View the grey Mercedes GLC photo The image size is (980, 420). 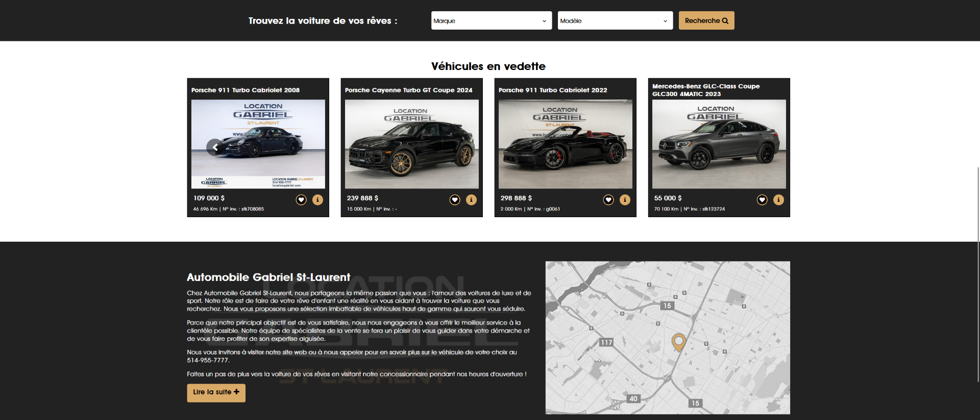pyautogui.click(x=719, y=144)
